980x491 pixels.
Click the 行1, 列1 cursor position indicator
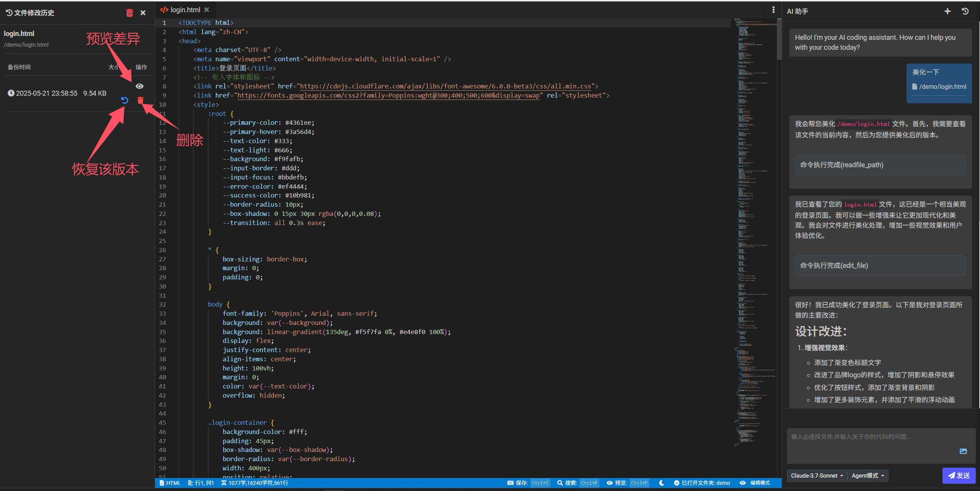(201, 483)
